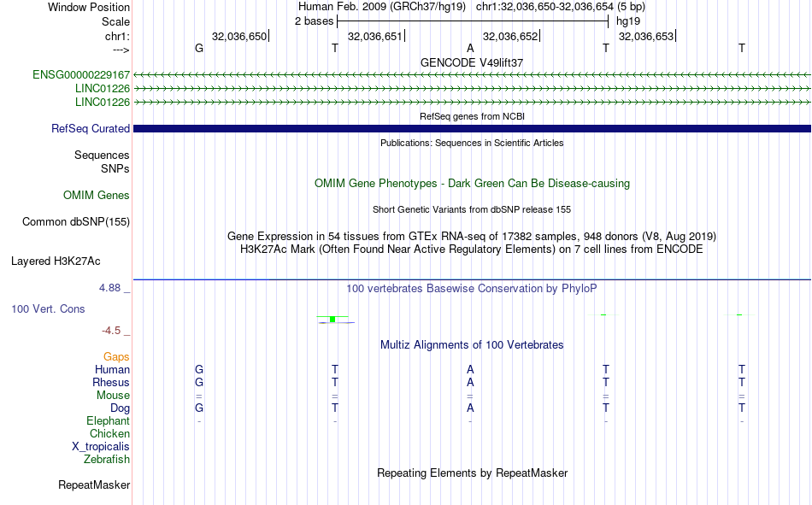Click the Window Position label
The width and height of the screenshot is (812, 505).
coord(89,7)
